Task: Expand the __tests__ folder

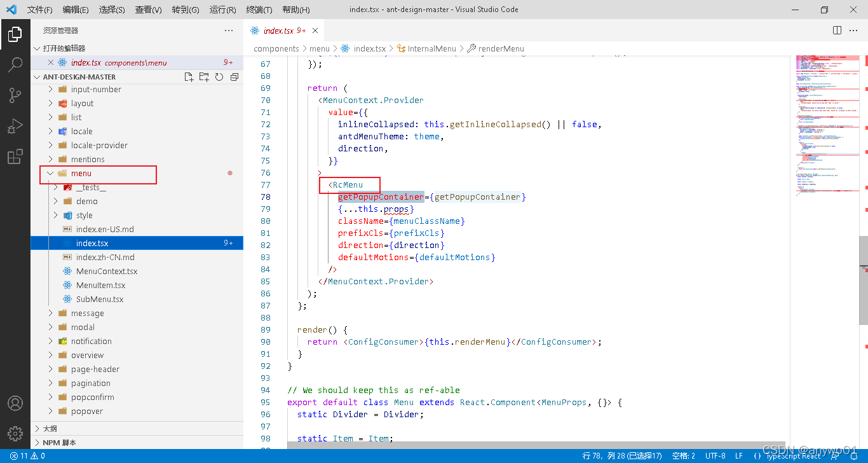Action: [137, 188]
